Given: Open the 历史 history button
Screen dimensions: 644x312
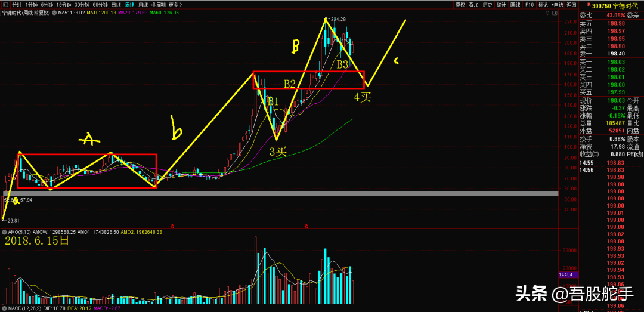Looking at the screenshot, I should click(488, 5).
